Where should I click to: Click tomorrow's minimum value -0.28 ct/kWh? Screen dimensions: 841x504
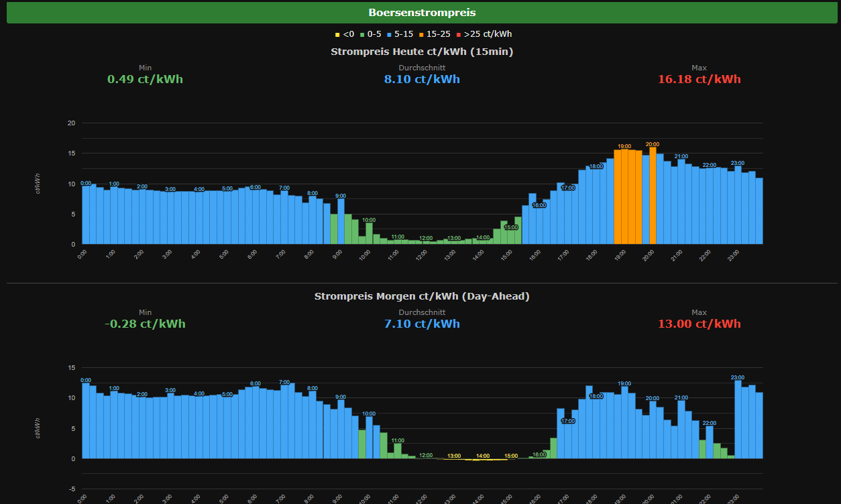[x=145, y=324]
